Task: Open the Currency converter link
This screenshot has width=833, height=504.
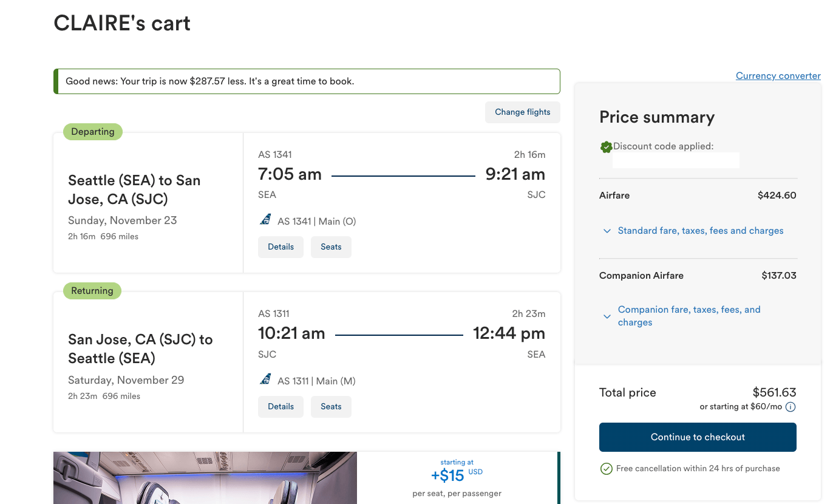Action: [778, 76]
